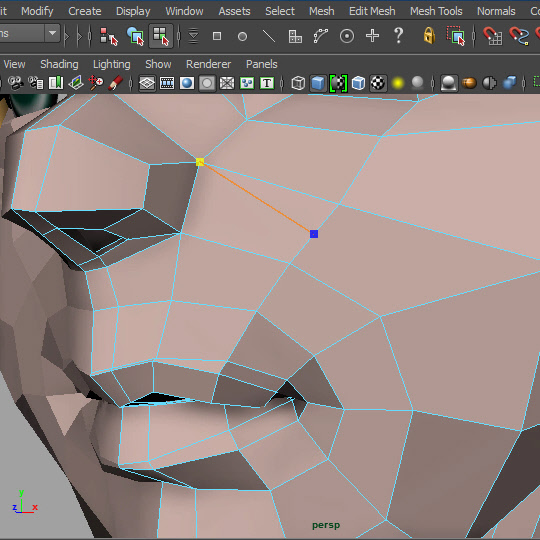
Task: Open the Renderer panel menu
Action: pos(208,64)
